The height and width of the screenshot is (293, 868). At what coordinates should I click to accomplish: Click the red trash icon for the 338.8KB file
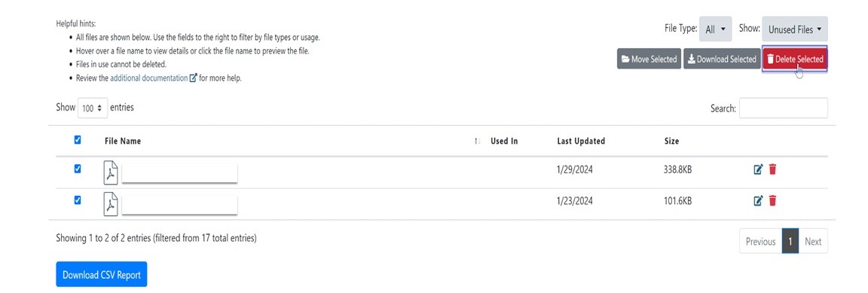coord(773,170)
